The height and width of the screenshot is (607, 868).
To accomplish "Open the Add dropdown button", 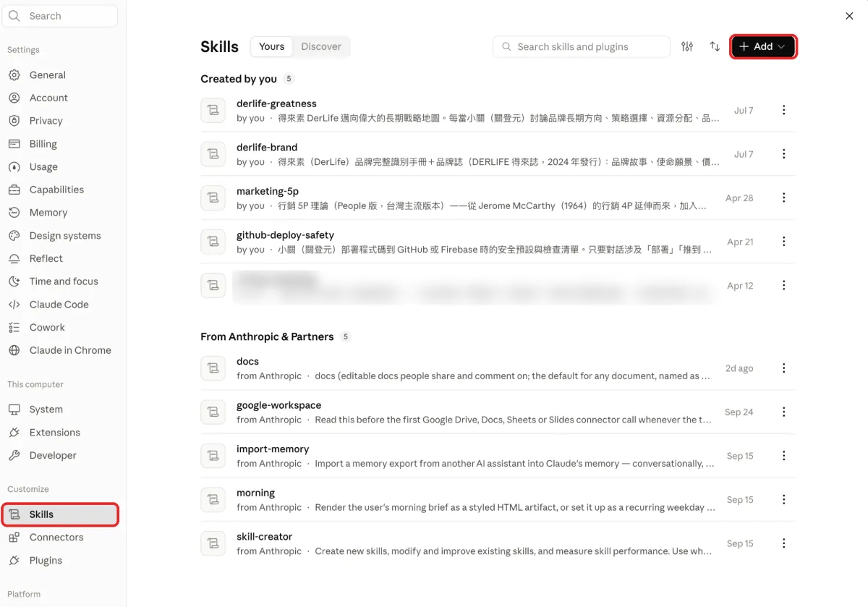I will (x=763, y=46).
